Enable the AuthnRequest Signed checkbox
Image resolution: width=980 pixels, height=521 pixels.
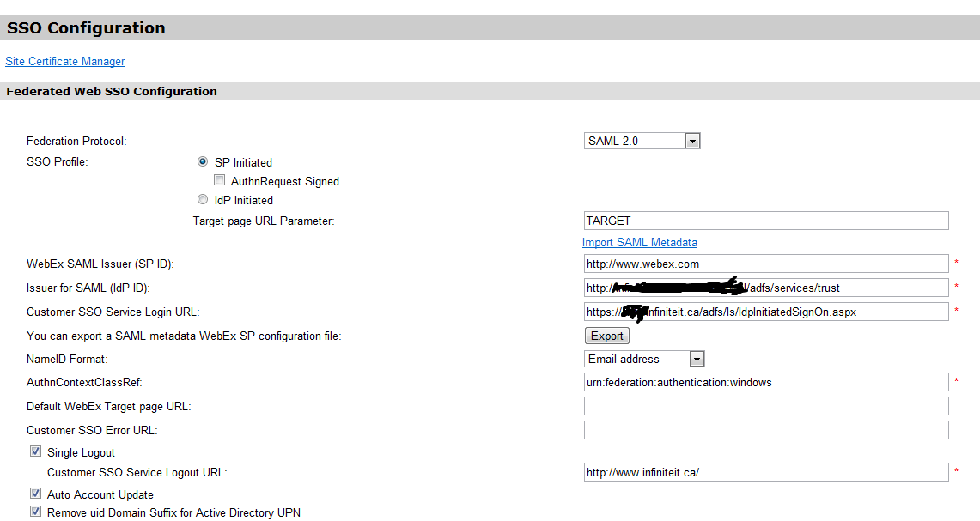coord(219,180)
